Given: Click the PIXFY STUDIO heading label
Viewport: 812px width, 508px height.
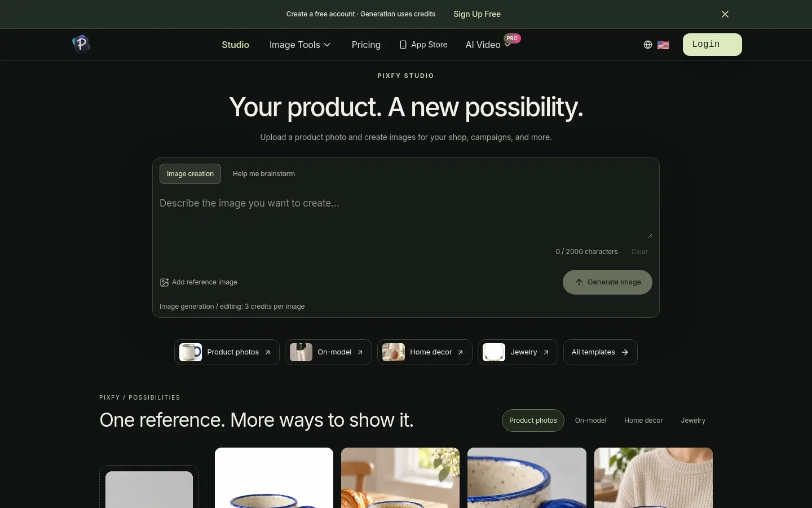Looking at the screenshot, I should coord(406,76).
